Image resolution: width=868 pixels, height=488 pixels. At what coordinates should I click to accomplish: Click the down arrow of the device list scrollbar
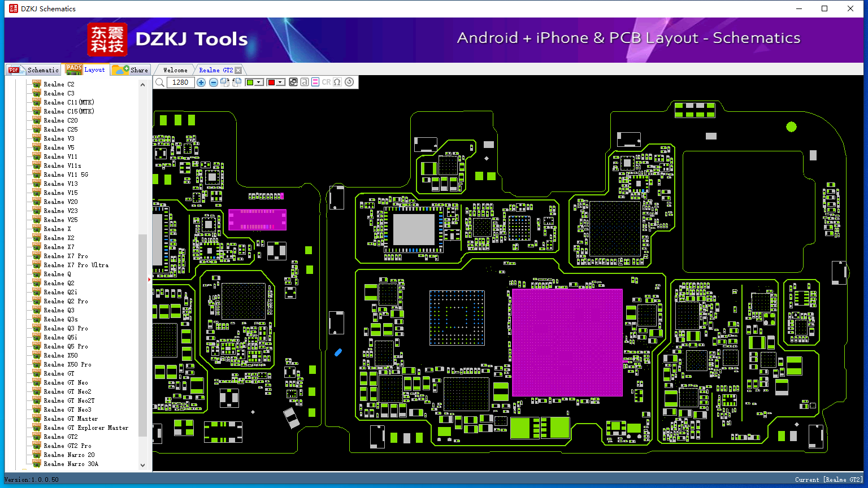coord(142,465)
